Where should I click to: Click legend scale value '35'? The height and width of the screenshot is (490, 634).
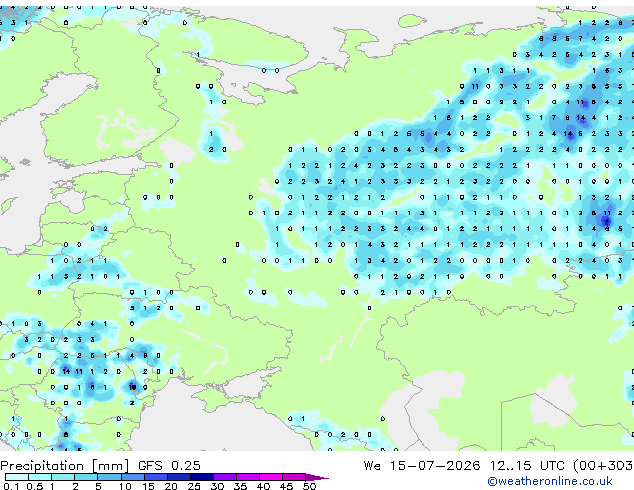(240, 486)
